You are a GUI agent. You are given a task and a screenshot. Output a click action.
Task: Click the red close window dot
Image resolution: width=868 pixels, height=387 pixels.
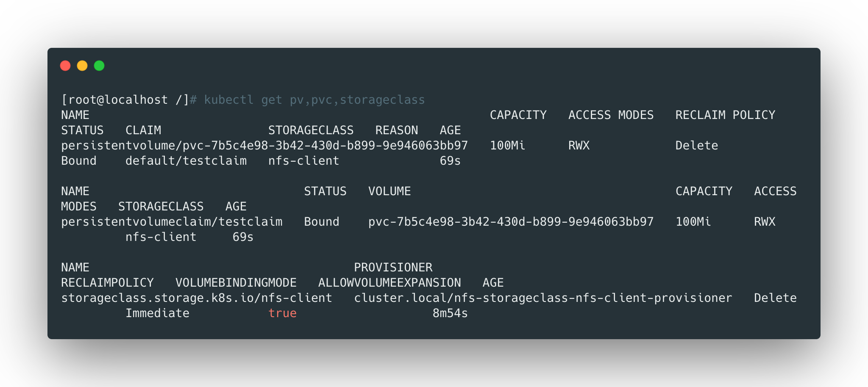point(65,66)
